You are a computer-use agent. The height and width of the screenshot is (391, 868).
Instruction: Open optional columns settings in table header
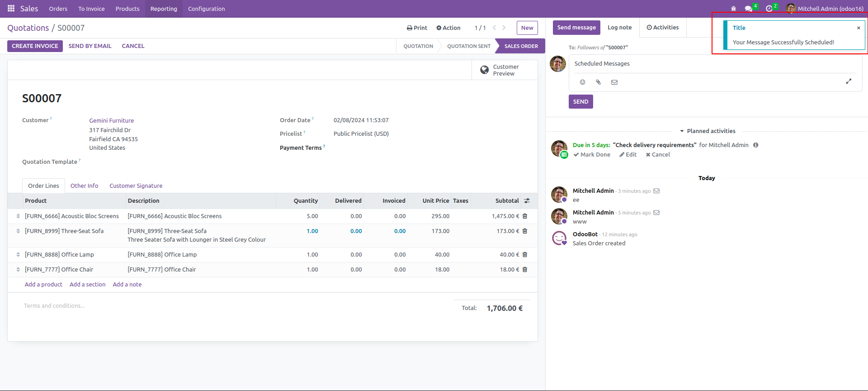coord(527,201)
